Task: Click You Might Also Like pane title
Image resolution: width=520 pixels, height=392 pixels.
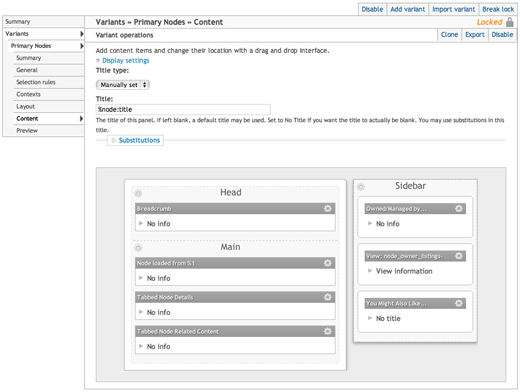Action: (x=396, y=303)
